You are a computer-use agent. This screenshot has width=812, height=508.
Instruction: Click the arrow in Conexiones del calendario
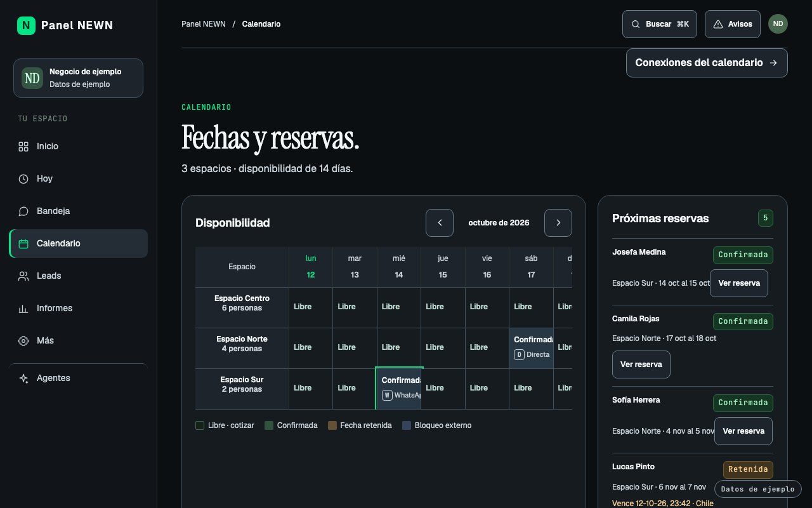(x=773, y=63)
